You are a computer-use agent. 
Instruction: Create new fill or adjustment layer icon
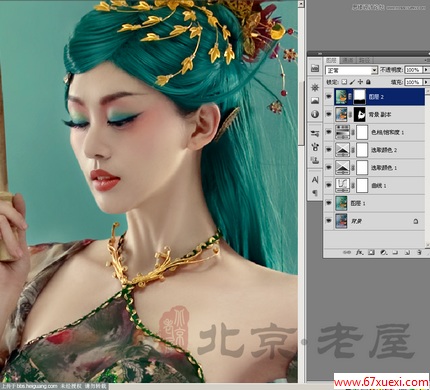[x=383, y=253]
